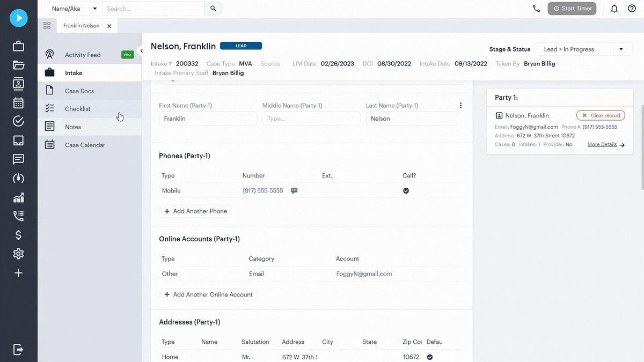This screenshot has width=644, height=362.
Task: Click the Email category cell
Action: tap(256, 274)
